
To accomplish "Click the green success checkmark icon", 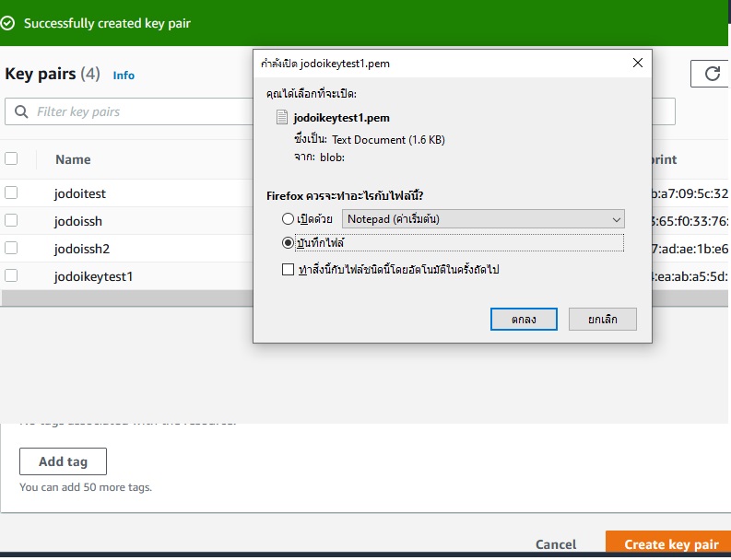I will 8,23.
